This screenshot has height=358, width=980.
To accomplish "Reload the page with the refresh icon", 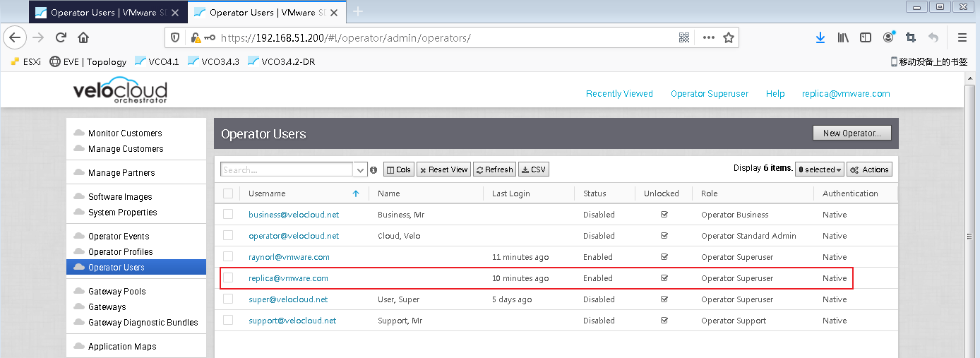I will pyautogui.click(x=61, y=37).
